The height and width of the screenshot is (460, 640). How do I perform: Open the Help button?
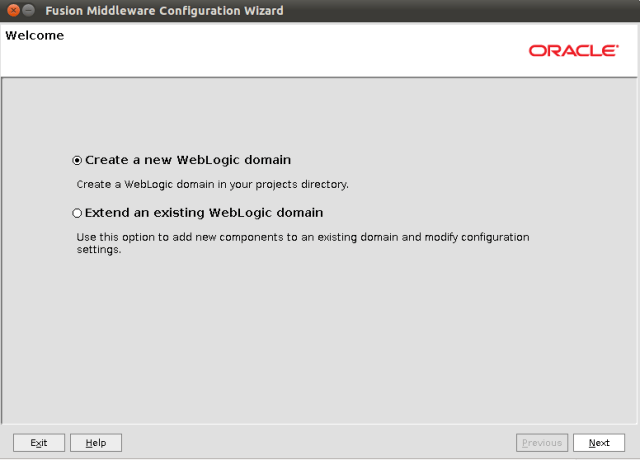click(96, 443)
